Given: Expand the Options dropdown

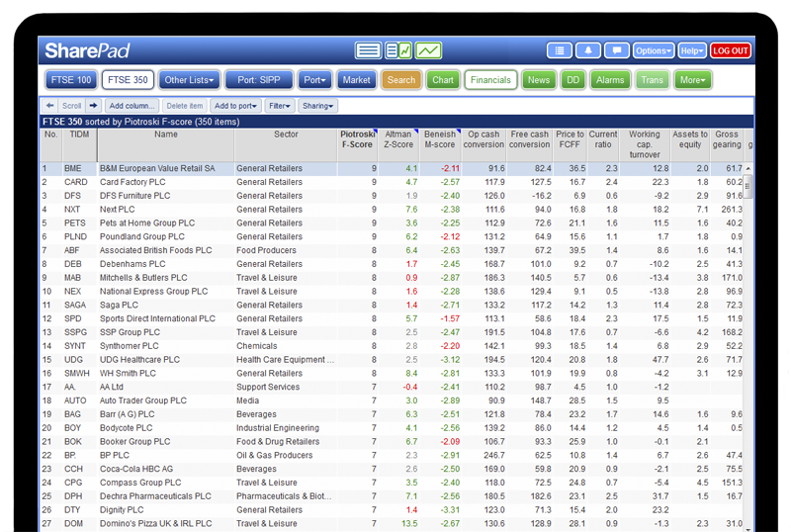Looking at the screenshot, I should [654, 50].
